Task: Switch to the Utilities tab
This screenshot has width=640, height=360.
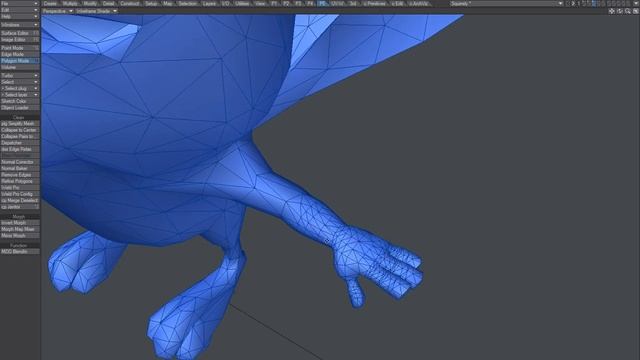Action: (x=242, y=3)
